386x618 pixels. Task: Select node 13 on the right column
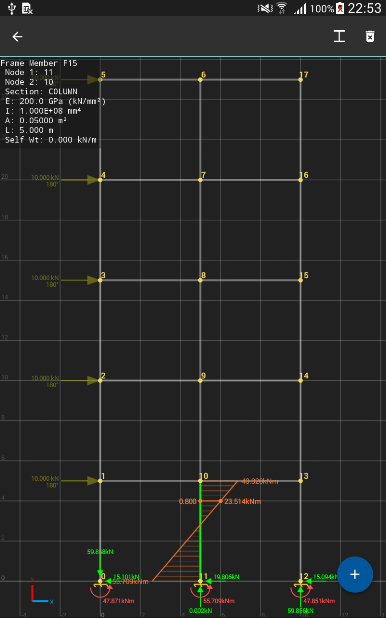[x=300, y=481]
